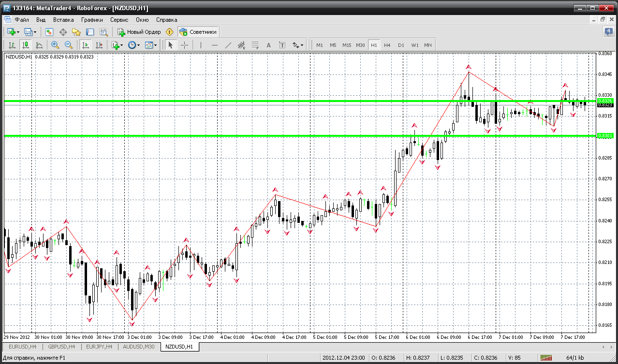Screen dimensions: 618x364
Task: Select the arrow Cursor tool
Action: click(170, 45)
